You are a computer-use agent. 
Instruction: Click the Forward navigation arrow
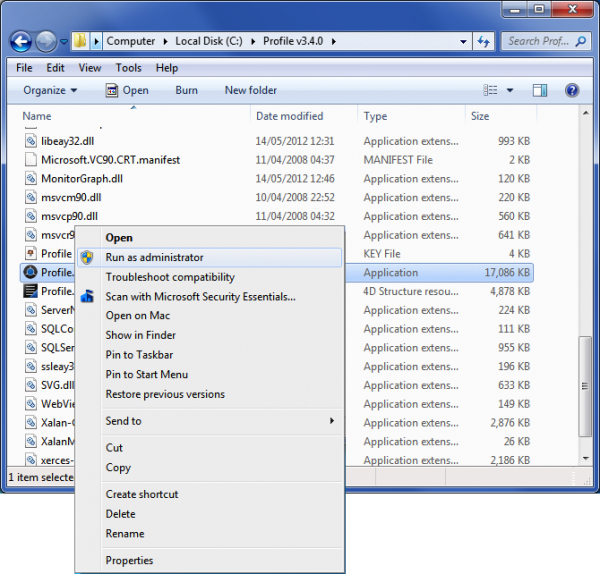[x=46, y=41]
